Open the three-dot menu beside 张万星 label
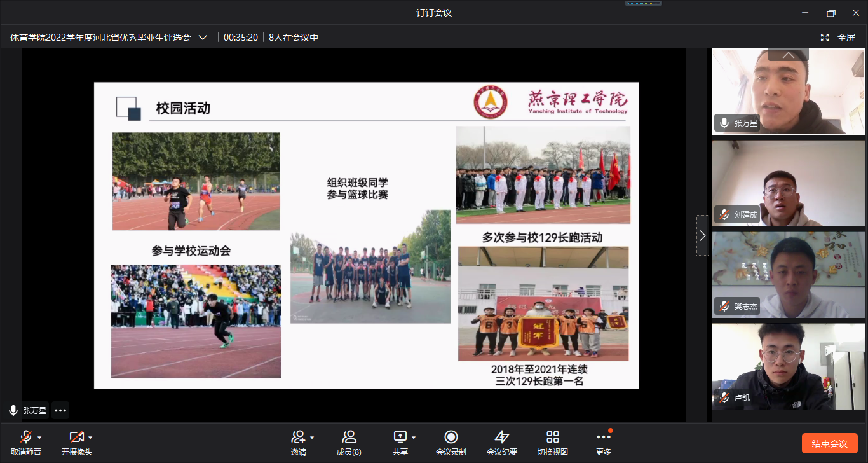 tap(60, 410)
